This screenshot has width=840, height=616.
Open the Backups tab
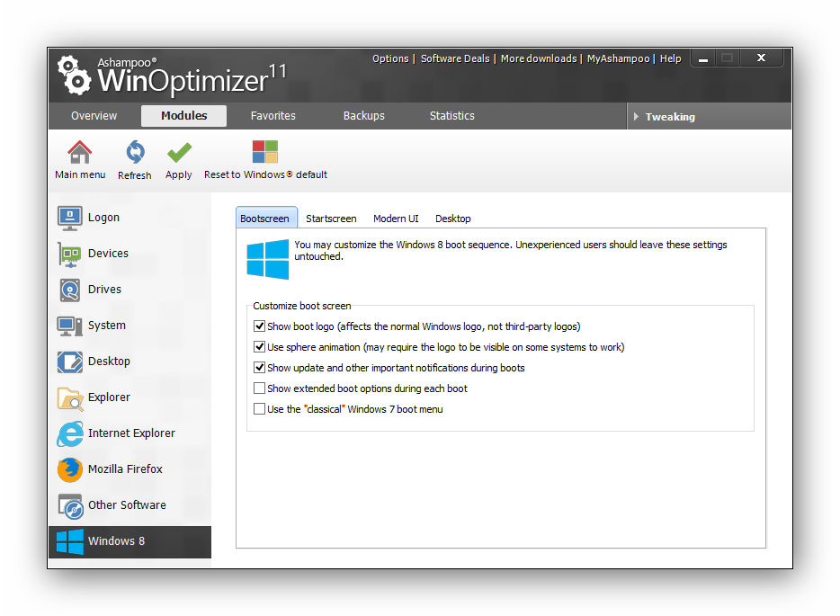(363, 116)
